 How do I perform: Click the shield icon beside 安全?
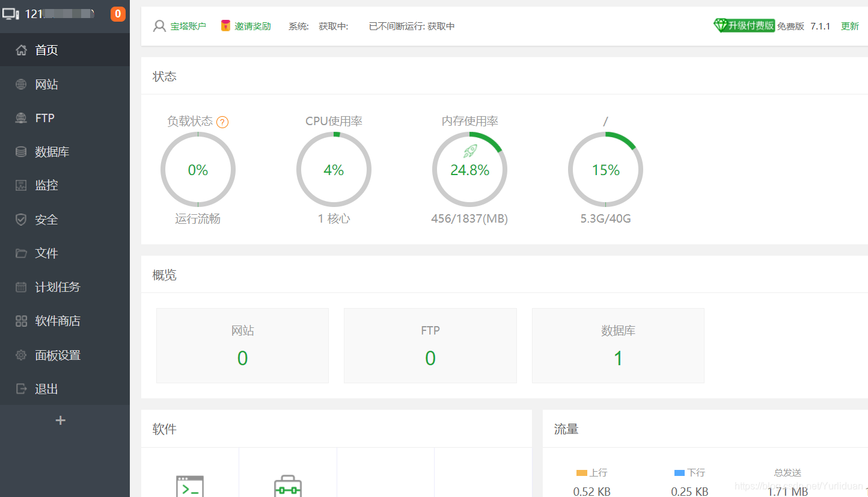[21, 220]
